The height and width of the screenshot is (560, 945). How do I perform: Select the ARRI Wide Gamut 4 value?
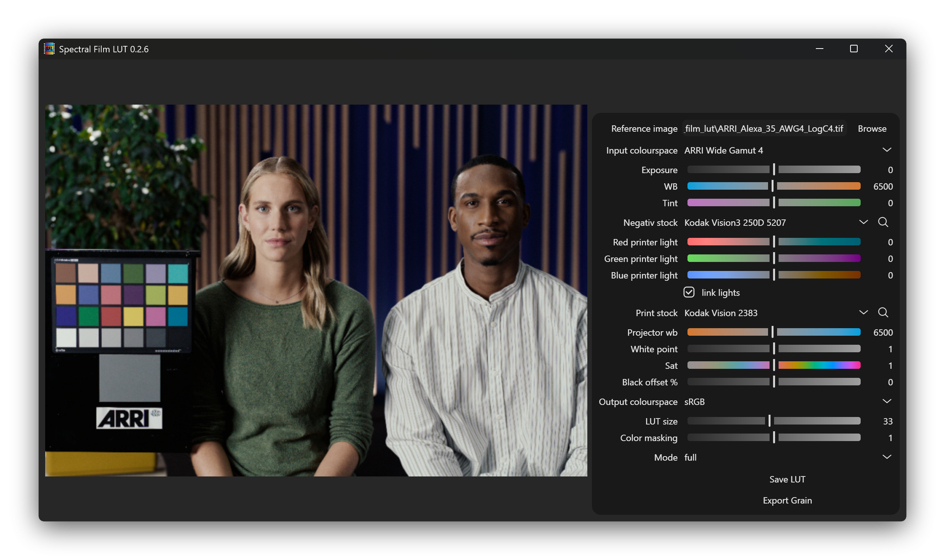(724, 150)
